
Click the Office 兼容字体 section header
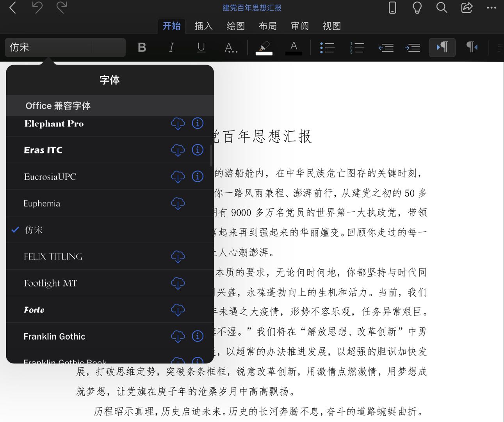pos(110,105)
